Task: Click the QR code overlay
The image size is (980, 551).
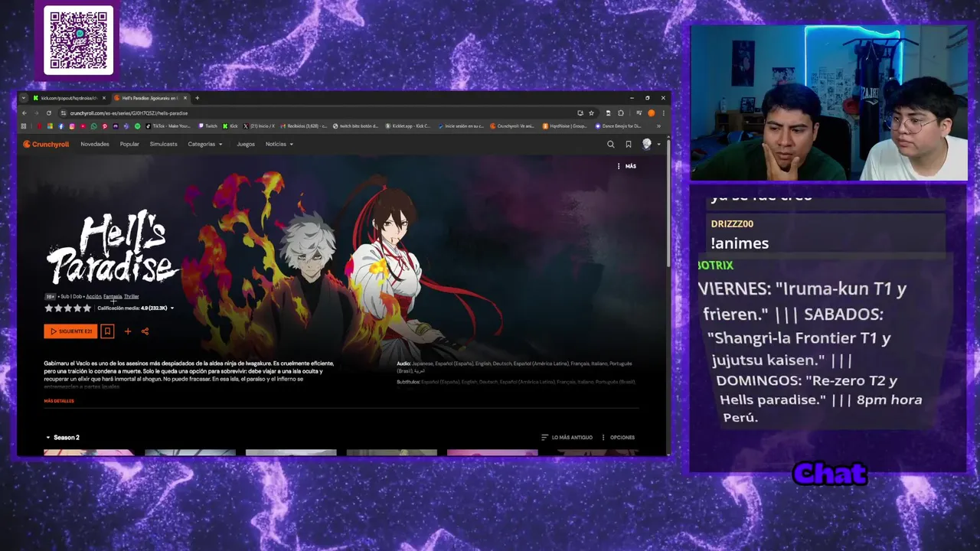Action: pos(78,41)
